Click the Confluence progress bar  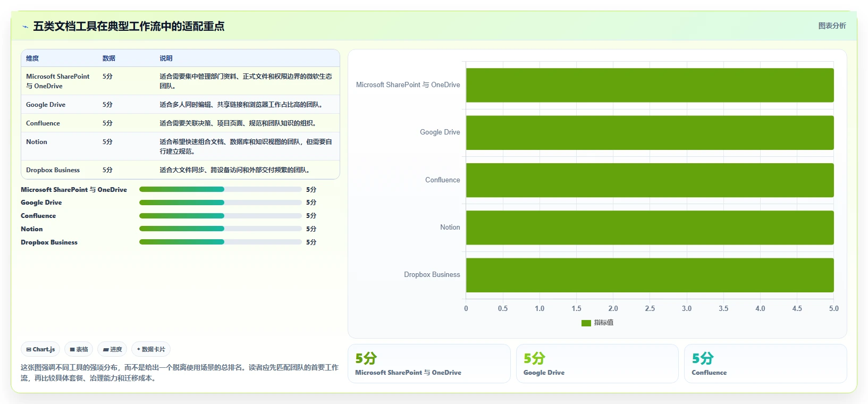[x=220, y=216]
